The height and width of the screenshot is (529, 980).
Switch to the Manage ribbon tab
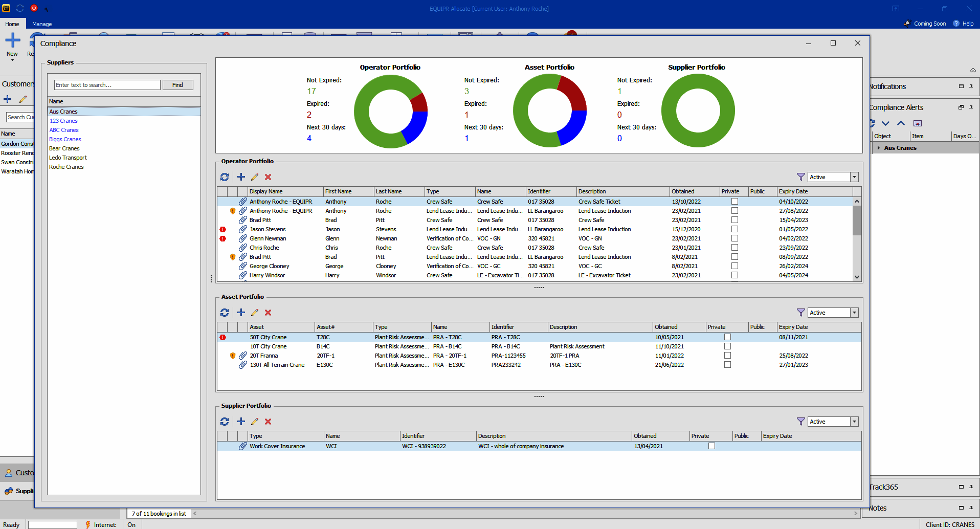[x=42, y=24]
